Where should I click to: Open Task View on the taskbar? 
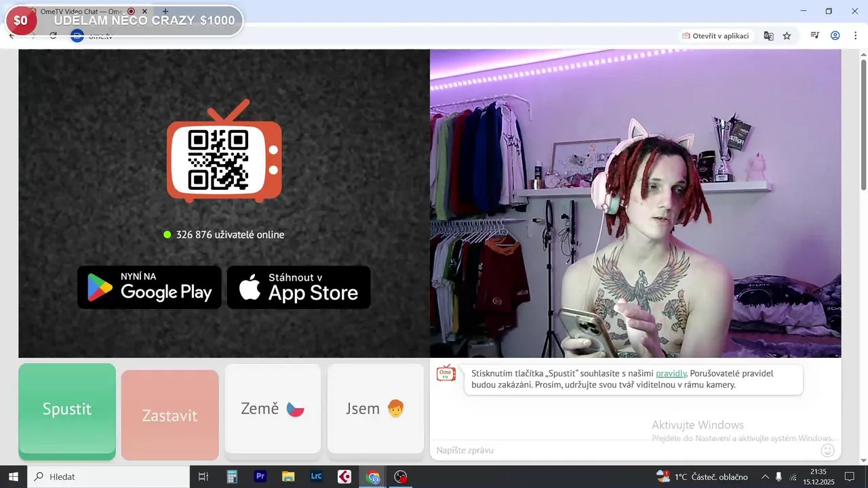[x=203, y=476]
